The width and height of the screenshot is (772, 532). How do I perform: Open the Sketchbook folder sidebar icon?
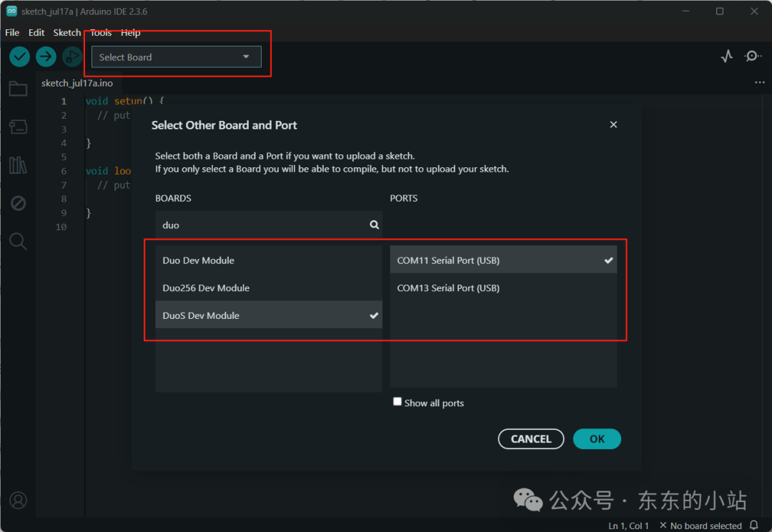(18, 89)
